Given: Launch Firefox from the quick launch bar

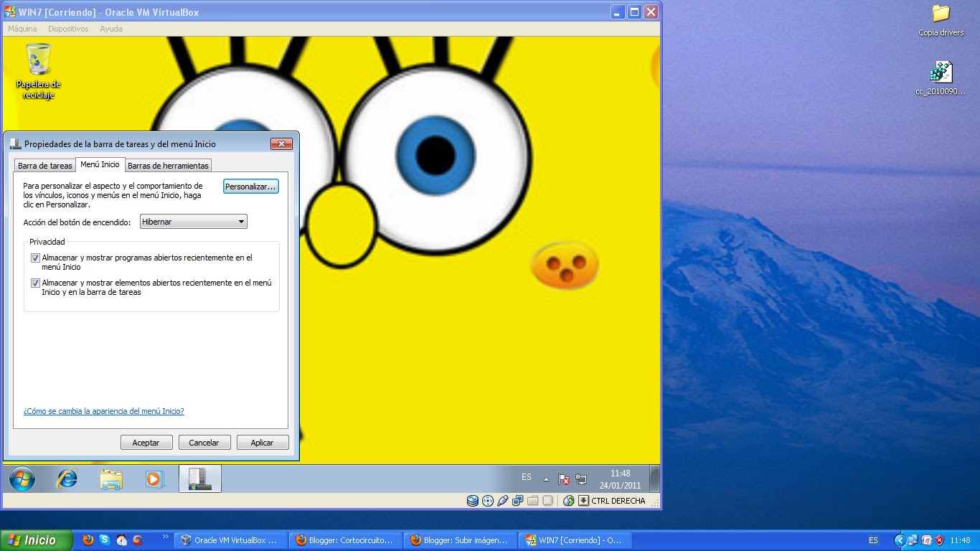Looking at the screenshot, I should 88,540.
